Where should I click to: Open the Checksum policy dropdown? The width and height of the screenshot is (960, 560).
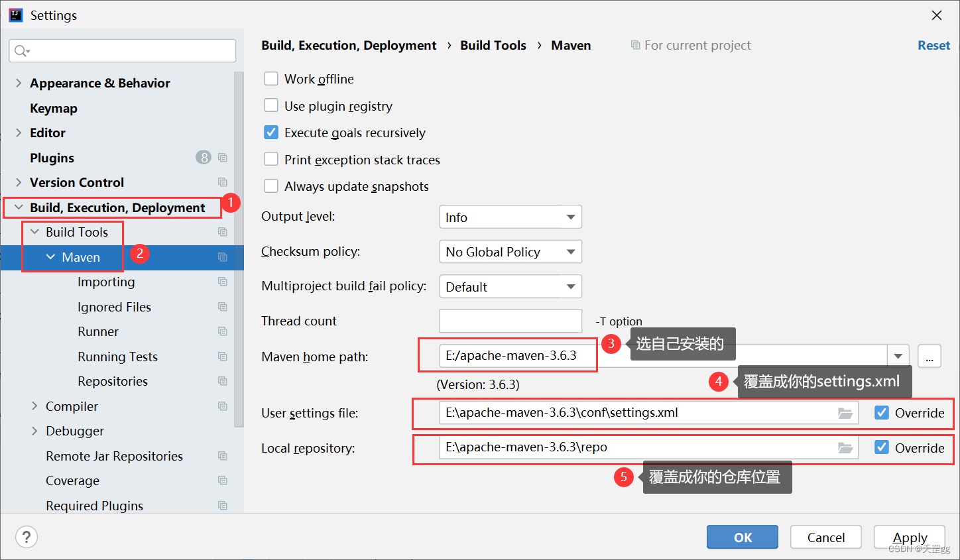point(510,252)
